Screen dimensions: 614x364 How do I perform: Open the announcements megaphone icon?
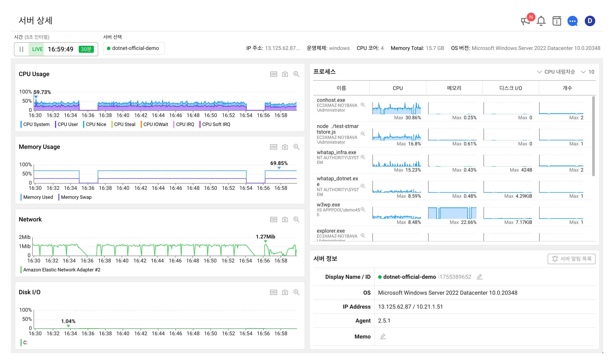[525, 21]
